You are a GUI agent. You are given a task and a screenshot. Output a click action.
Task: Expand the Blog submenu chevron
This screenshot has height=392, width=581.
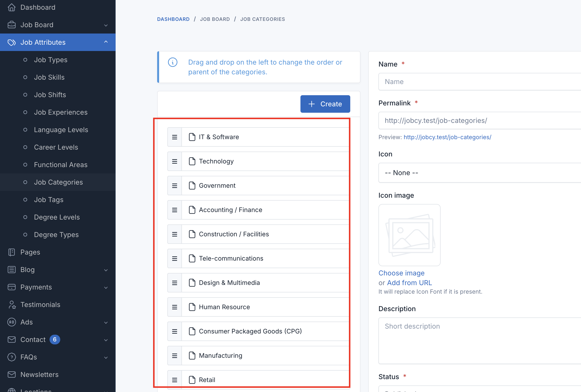tap(106, 270)
